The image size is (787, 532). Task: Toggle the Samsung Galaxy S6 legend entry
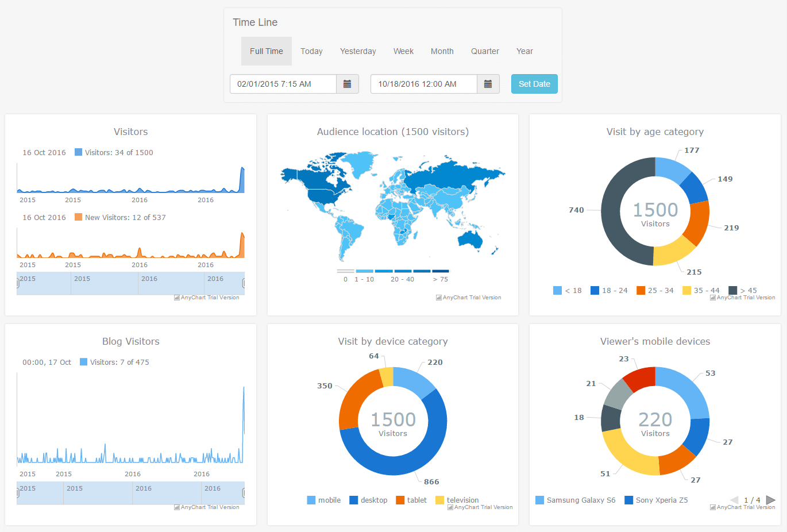[575, 500]
